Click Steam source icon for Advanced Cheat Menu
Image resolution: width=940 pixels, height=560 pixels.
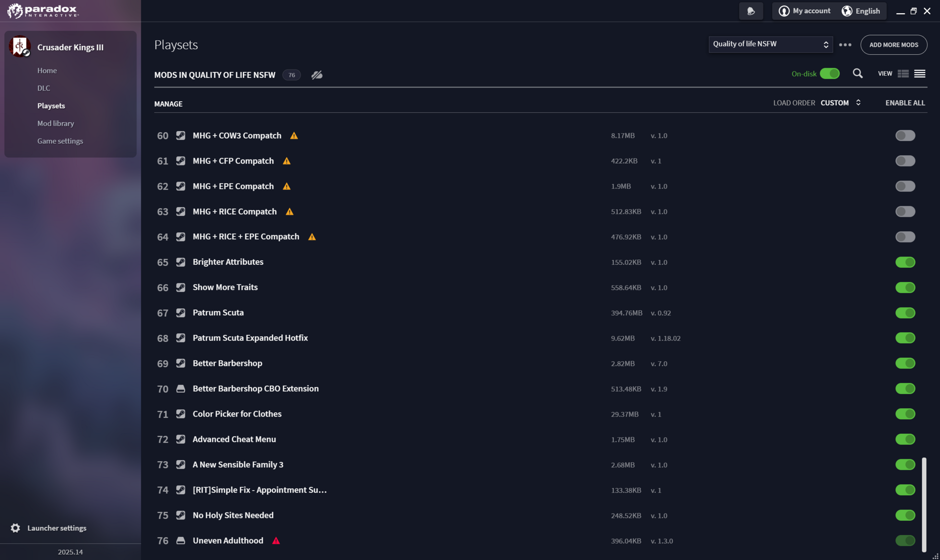click(x=181, y=439)
